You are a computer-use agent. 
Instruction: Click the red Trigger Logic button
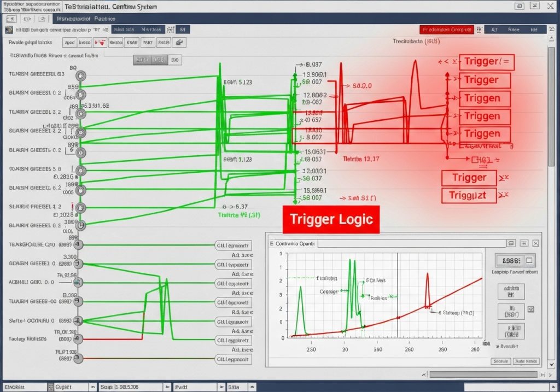coord(331,220)
